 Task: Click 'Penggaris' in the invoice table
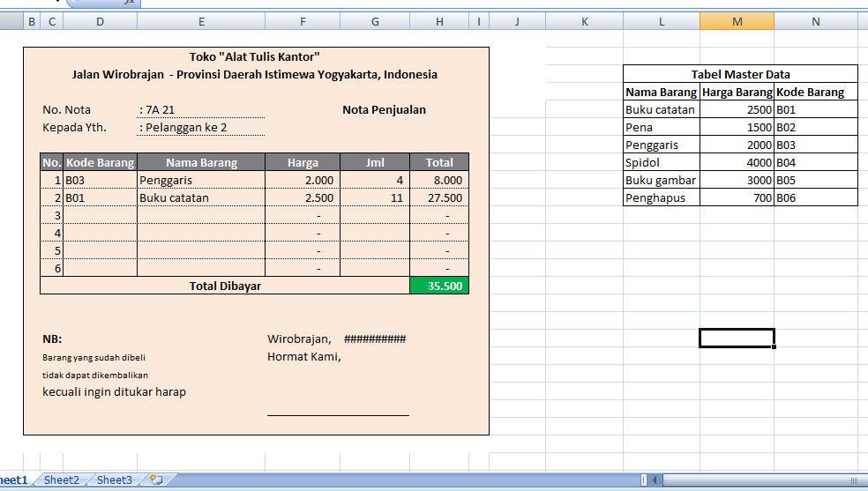point(201,180)
